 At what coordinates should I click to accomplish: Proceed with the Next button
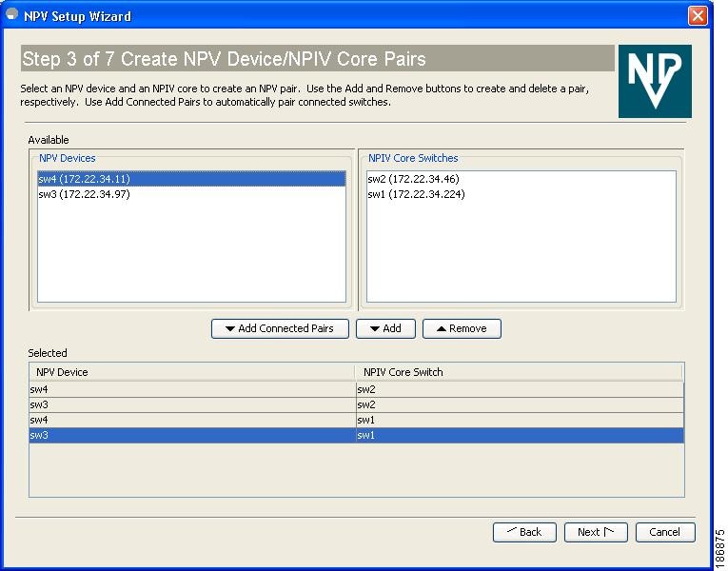pyautogui.click(x=596, y=532)
